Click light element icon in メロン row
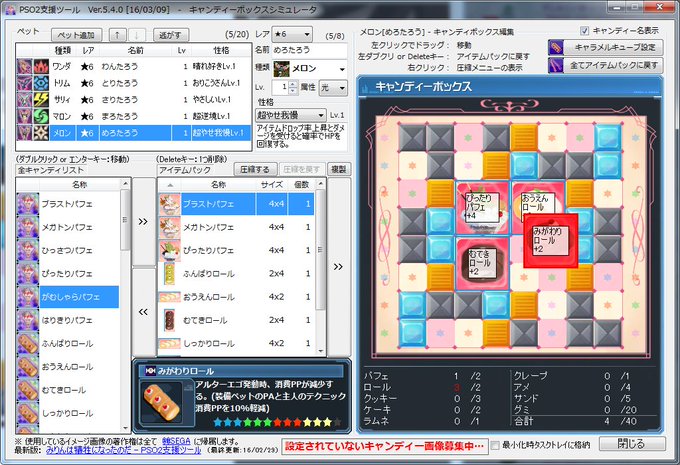680x465 pixels. tap(41, 133)
